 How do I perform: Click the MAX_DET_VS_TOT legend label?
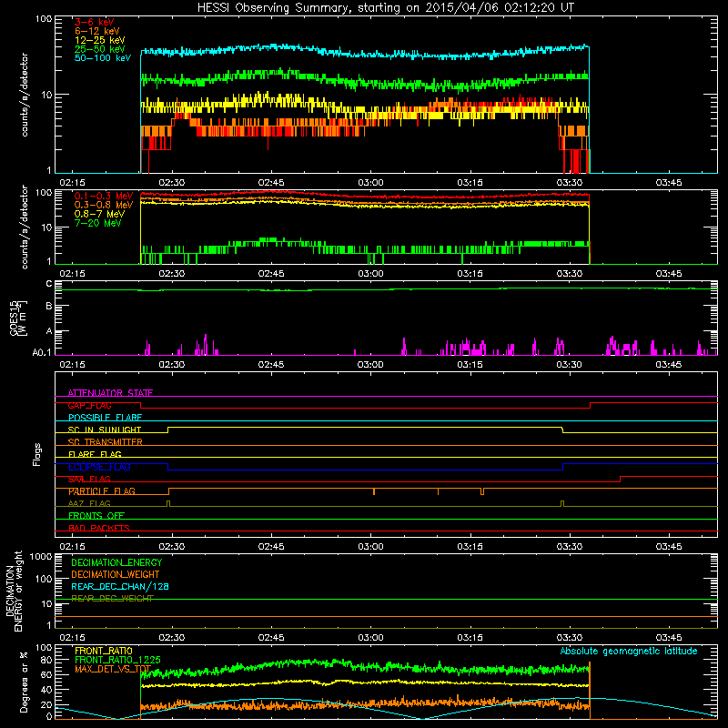[x=113, y=669]
